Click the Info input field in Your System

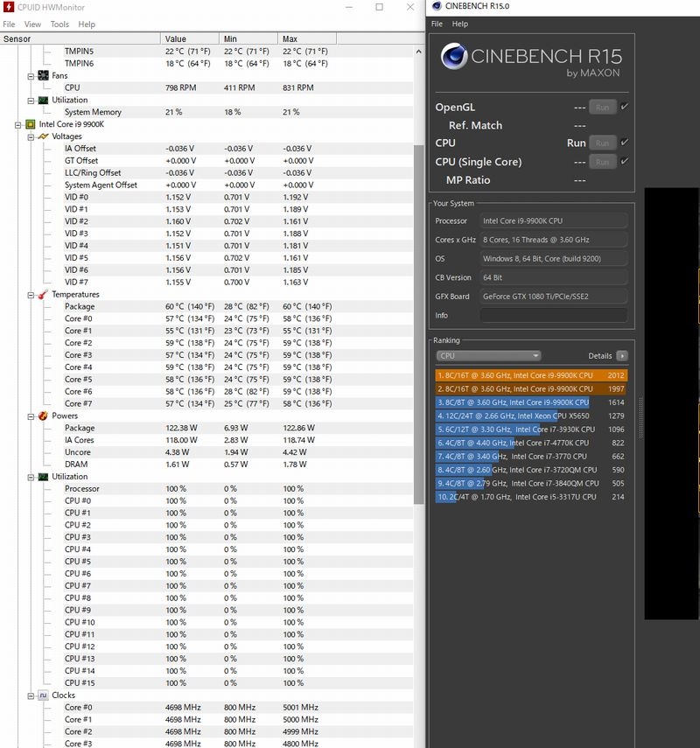(554, 315)
